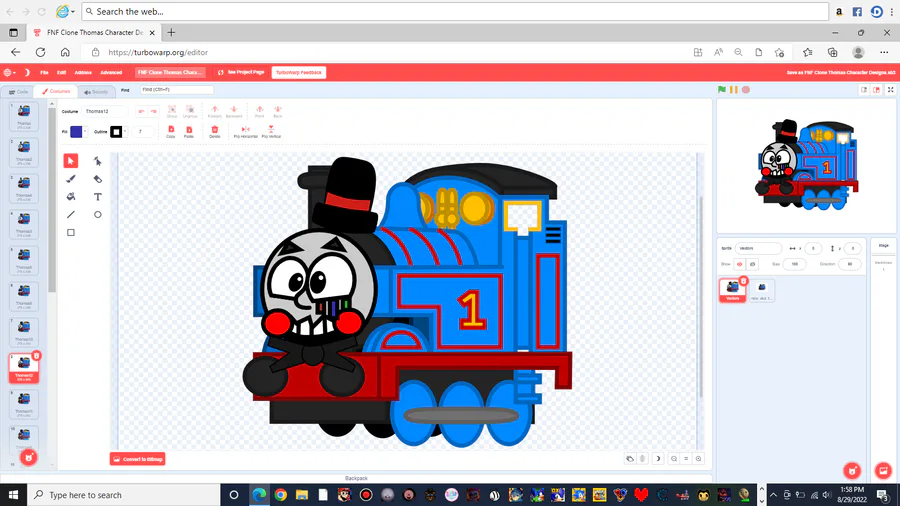Screen dimensions: 900x506
Task: Click Flip Vertical
Action: click(x=271, y=132)
